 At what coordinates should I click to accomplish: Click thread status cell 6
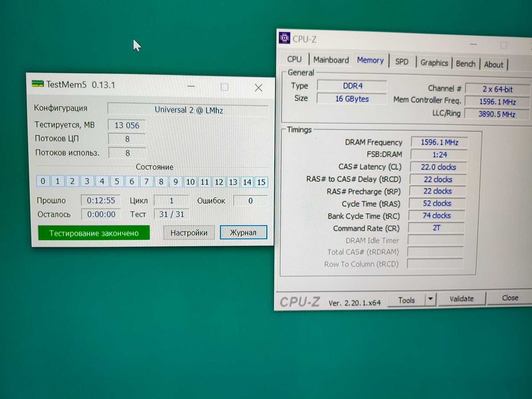(x=132, y=181)
